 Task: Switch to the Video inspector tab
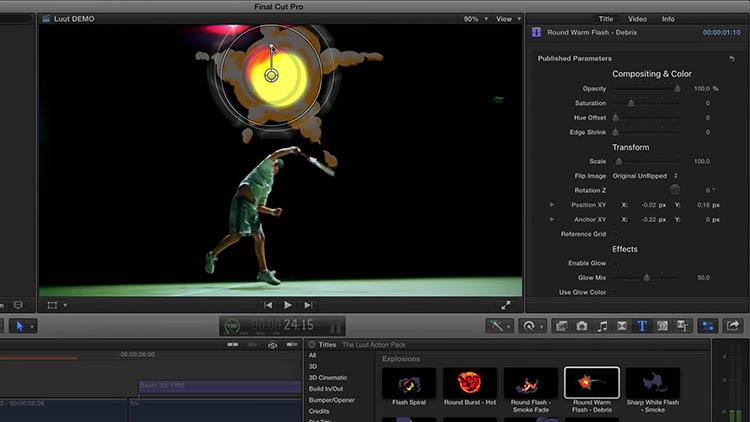coord(637,19)
